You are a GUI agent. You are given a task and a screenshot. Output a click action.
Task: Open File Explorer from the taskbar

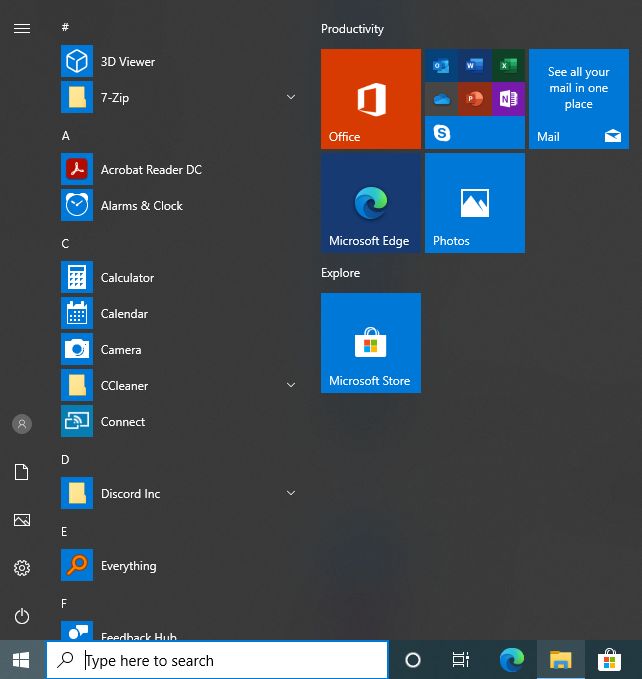(x=561, y=660)
